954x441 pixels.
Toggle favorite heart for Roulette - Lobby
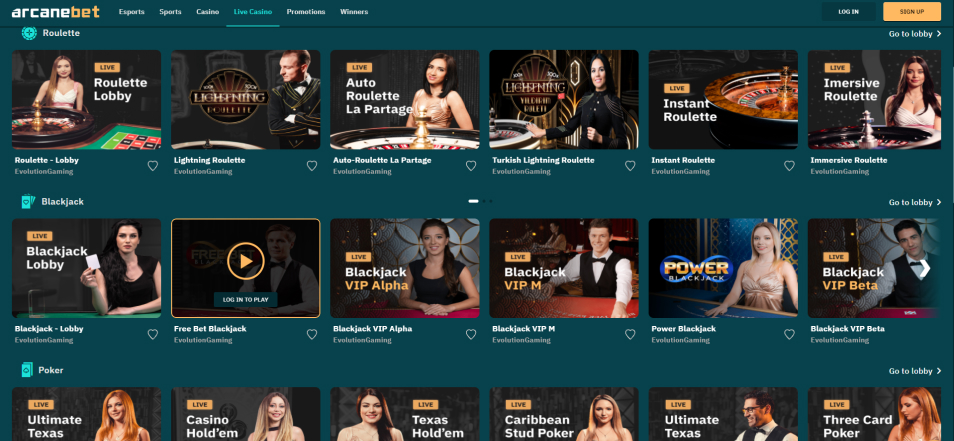click(x=153, y=165)
